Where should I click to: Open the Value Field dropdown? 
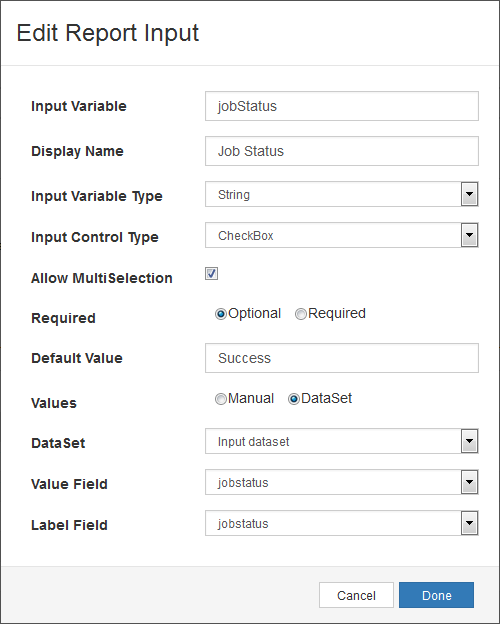point(342,482)
